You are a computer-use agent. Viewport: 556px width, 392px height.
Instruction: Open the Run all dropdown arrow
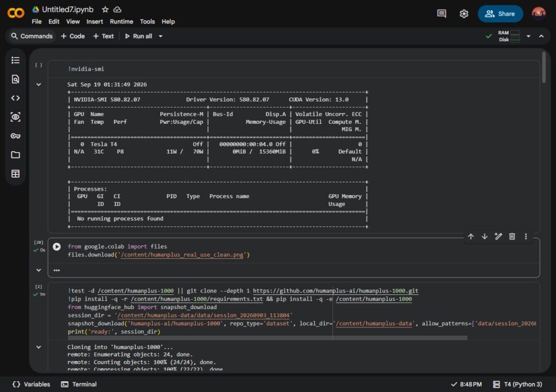160,36
